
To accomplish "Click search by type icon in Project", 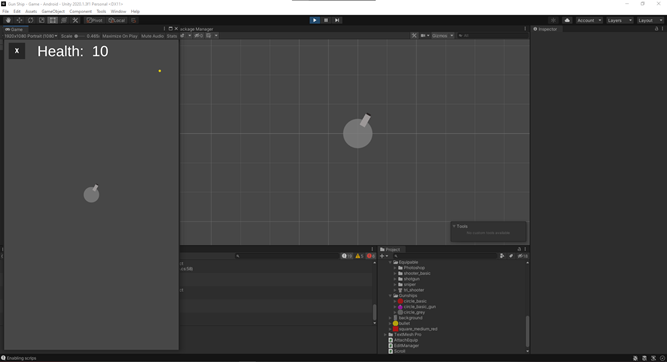I will [x=502, y=256].
